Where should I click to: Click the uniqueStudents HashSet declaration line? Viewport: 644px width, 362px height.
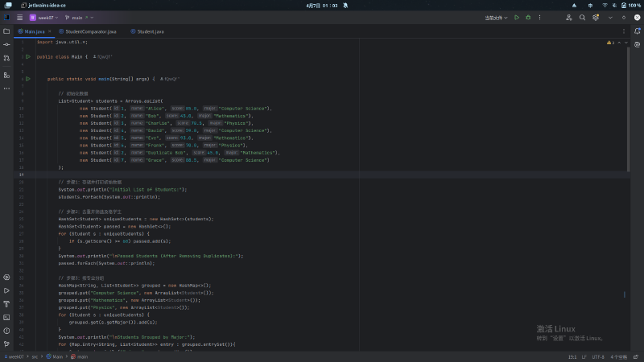(136, 219)
